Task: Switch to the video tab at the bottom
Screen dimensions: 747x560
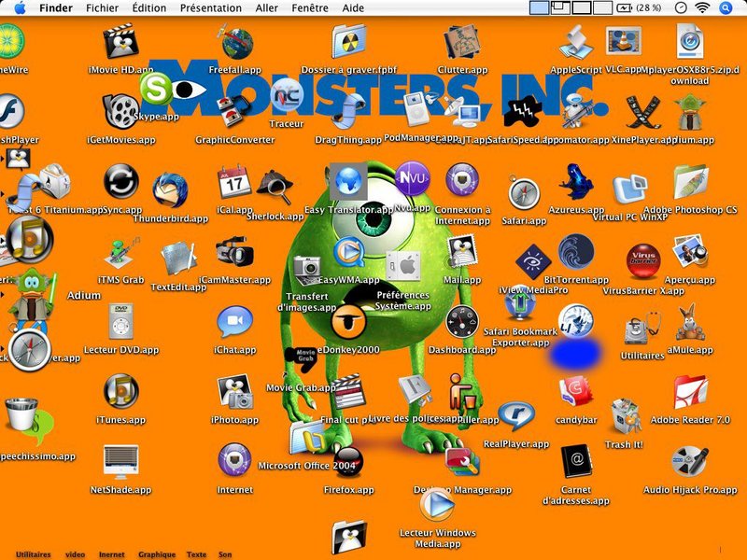Action: click(75, 554)
